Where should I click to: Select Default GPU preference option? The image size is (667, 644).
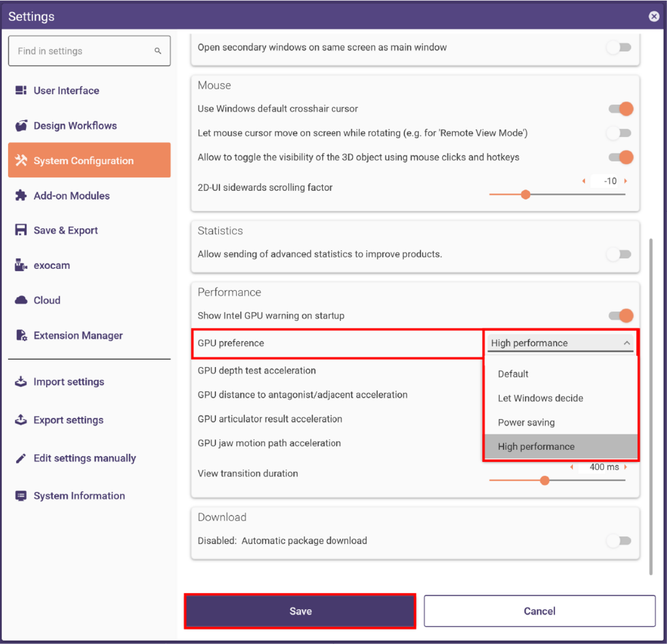pos(561,374)
